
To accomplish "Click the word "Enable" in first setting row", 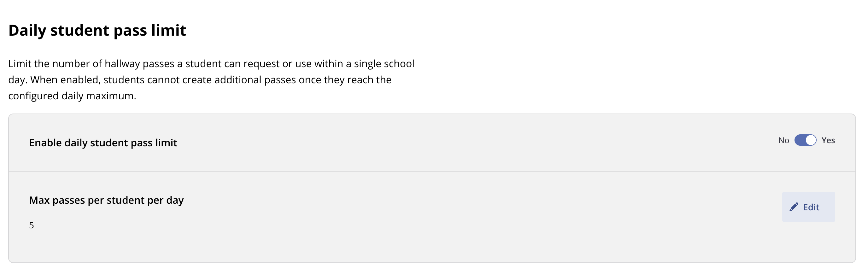I will point(45,143).
